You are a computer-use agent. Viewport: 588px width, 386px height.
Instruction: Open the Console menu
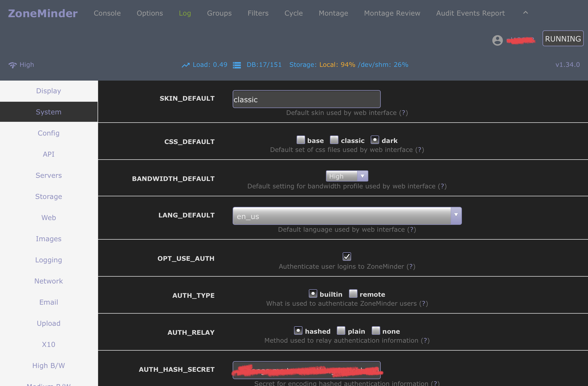[107, 13]
